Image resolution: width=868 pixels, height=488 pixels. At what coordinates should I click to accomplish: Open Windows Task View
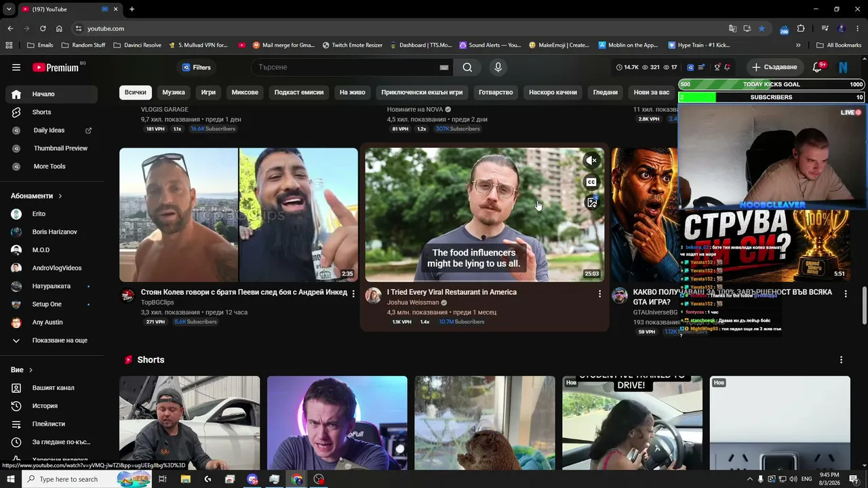click(x=163, y=479)
